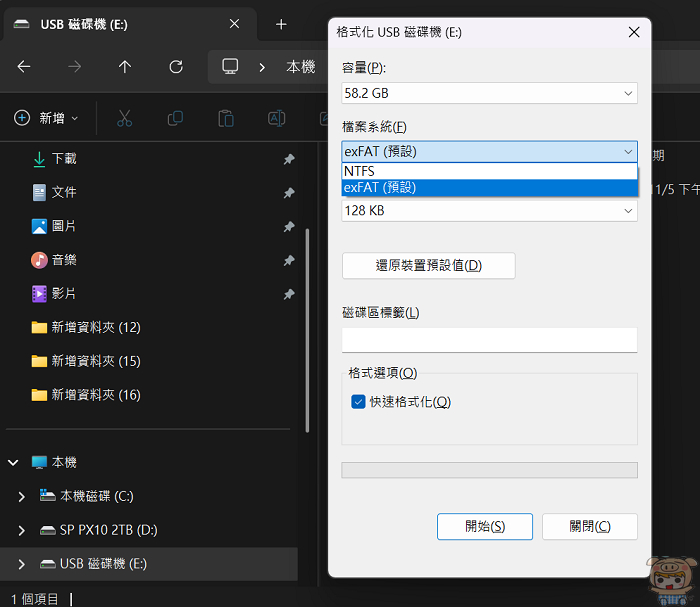The width and height of the screenshot is (700, 607).
Task: Select NTFS from the file system list
Action: 489,171
